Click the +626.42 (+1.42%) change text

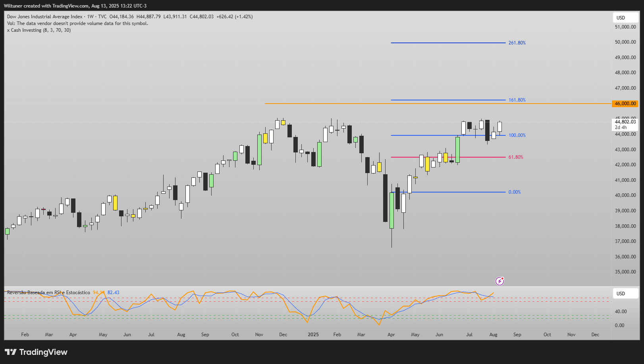pyautogui.click(x=234, y=17)
